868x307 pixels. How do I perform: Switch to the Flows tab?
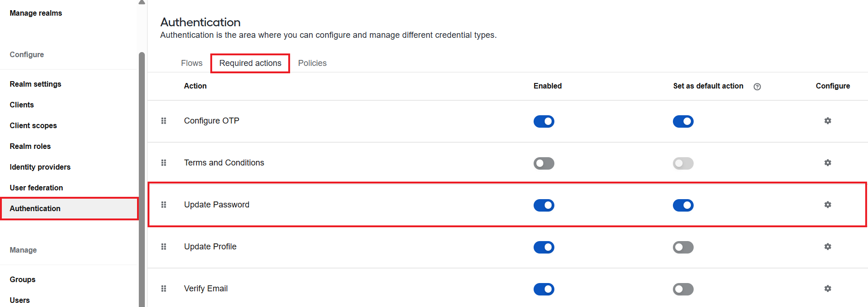(192, 63)
